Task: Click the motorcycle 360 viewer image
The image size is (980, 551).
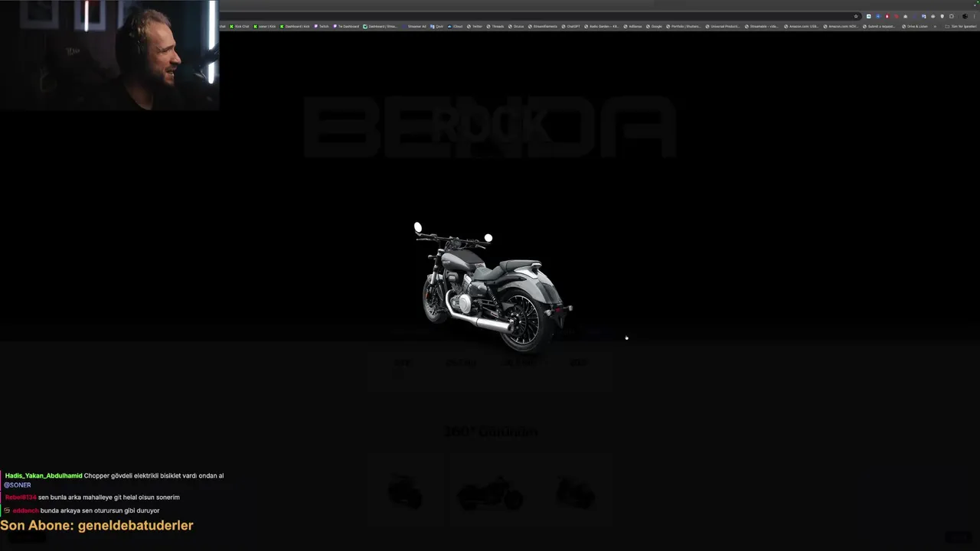Action: point(493,286)
